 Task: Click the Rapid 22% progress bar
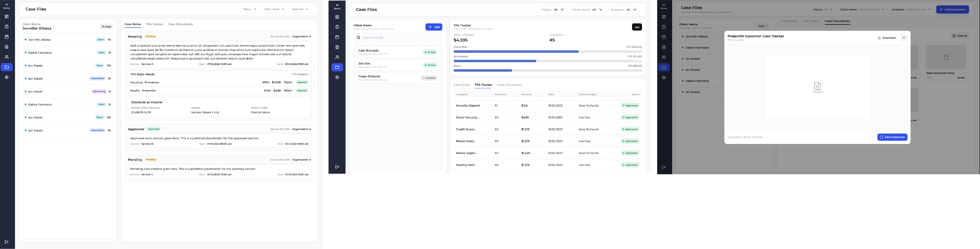click(x=548, y=70)
